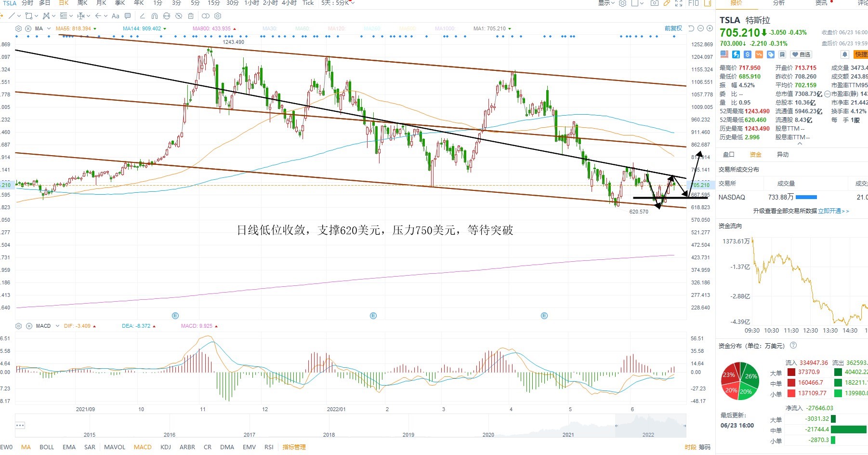Expand the layout square dropdown

(x=642, y=3)
